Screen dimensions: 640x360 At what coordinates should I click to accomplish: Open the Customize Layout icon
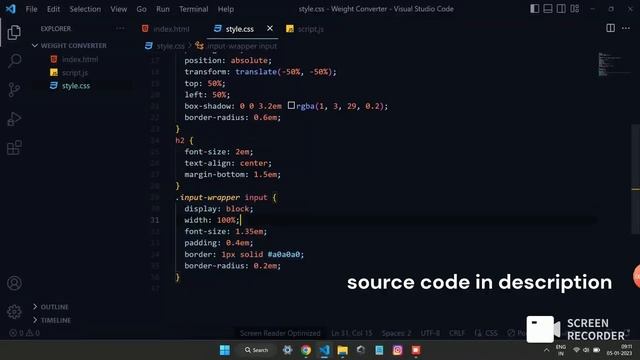[575, 9]
